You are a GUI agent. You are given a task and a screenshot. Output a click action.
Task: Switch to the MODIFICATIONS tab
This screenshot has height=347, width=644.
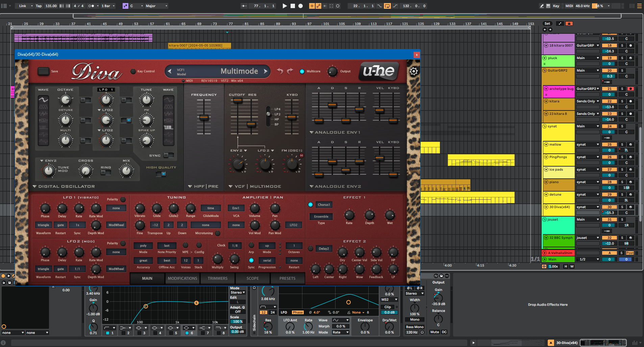[x=182, y=278]
